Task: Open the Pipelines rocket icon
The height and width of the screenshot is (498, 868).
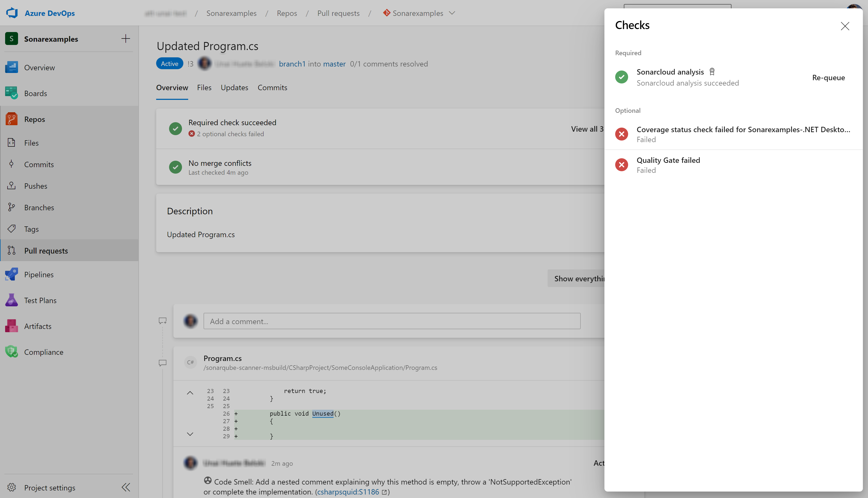Action: point(11,274)
